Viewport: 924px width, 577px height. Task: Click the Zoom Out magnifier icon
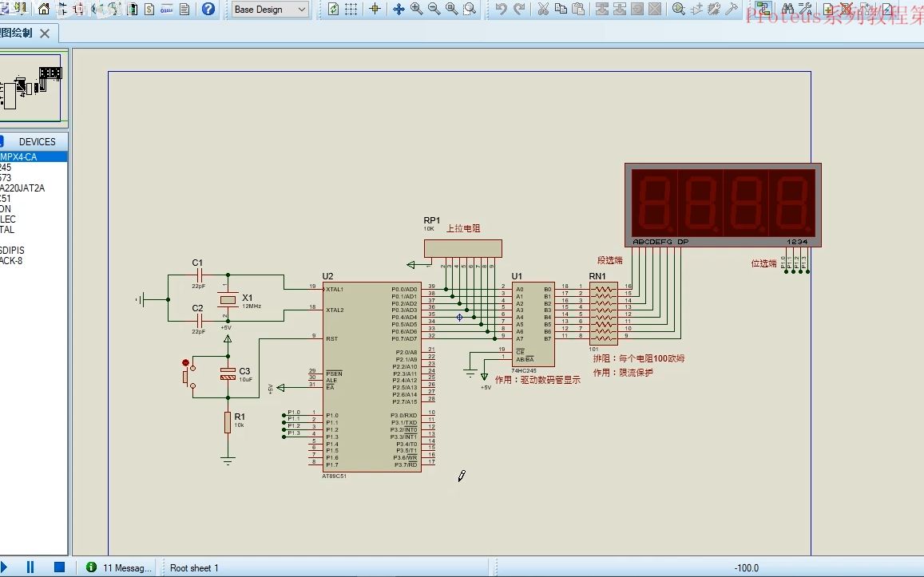434,10
